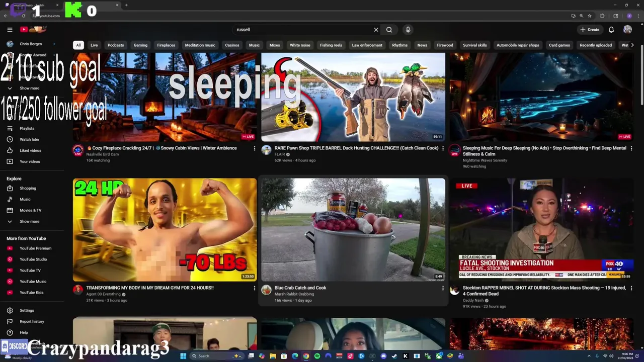Select the All filter chip

coord(78,45)
